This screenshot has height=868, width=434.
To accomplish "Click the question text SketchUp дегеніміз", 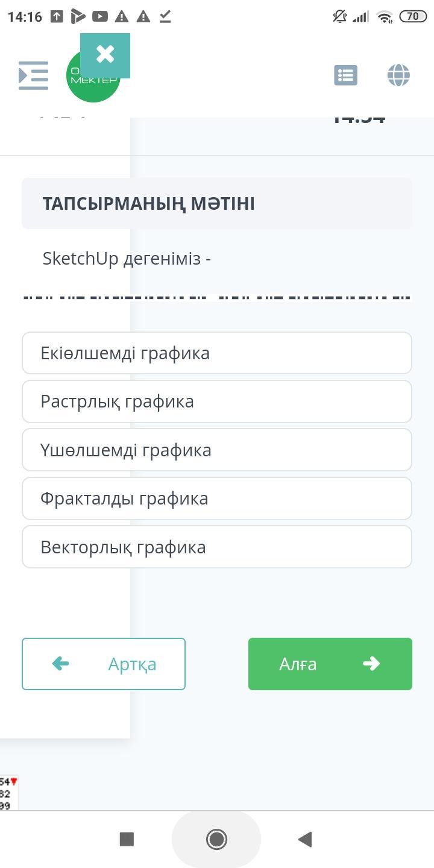I will coord(127,259).
